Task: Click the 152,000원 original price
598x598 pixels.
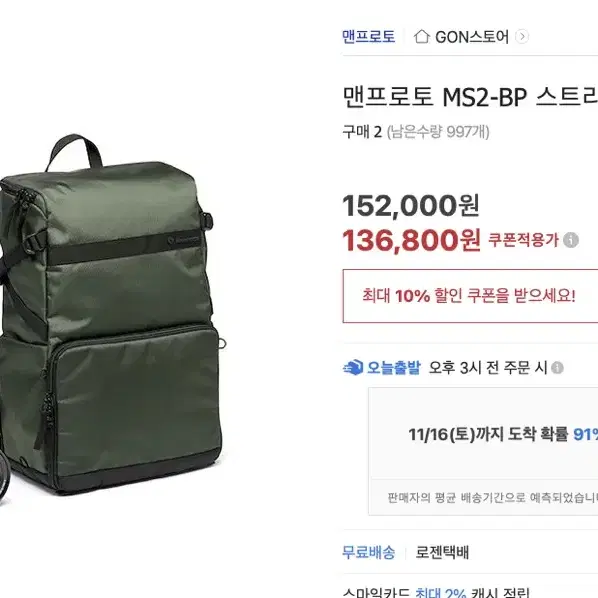Action: (411, 206)
